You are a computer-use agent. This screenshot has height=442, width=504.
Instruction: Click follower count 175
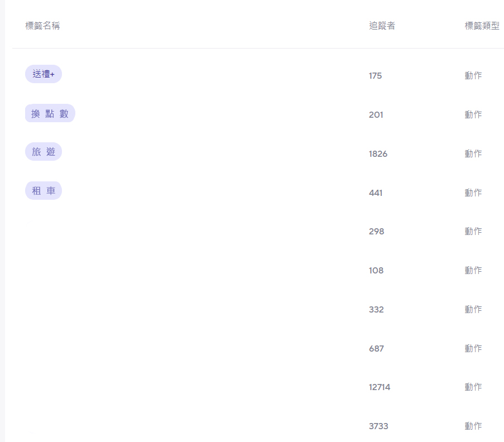pos(375,76)
